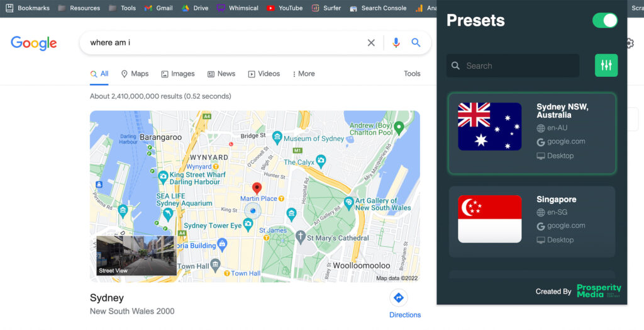This screenshot has height=330, width=644.
Task: Click the en-AU language line
Action: (552, 128)
